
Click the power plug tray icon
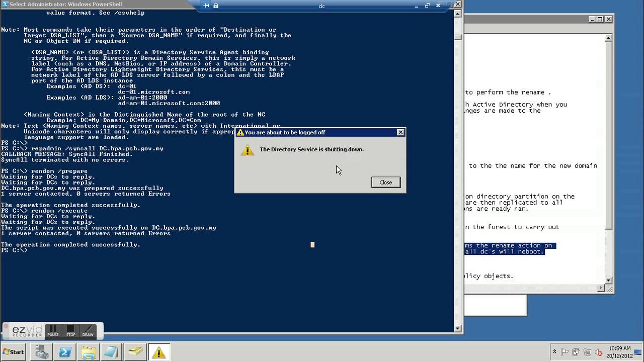576,352
